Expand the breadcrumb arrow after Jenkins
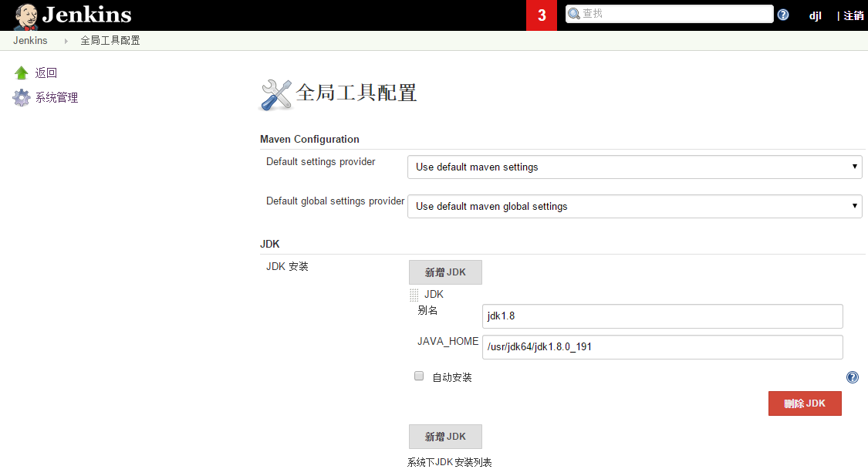The height and width of the screenshot is (476, 868). [66, 41]
